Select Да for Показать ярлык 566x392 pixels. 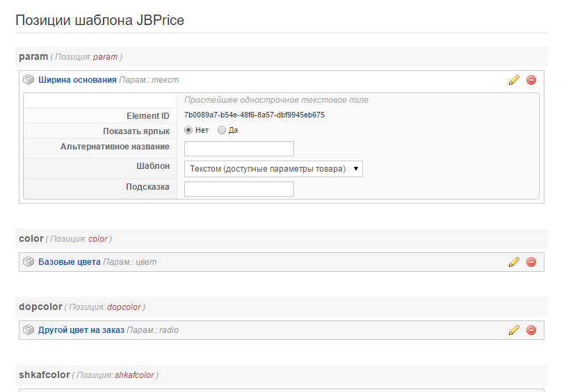pyautogui.click(x=222, y=130)
